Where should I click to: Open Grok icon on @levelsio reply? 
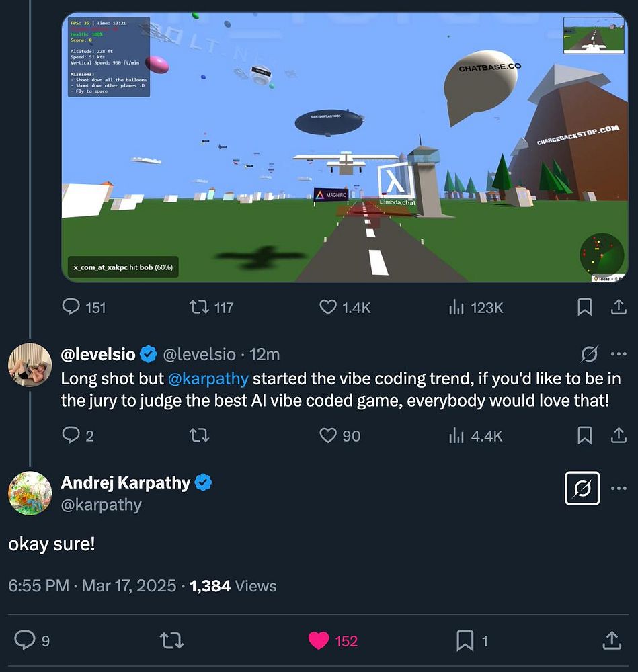click(590, 354)
